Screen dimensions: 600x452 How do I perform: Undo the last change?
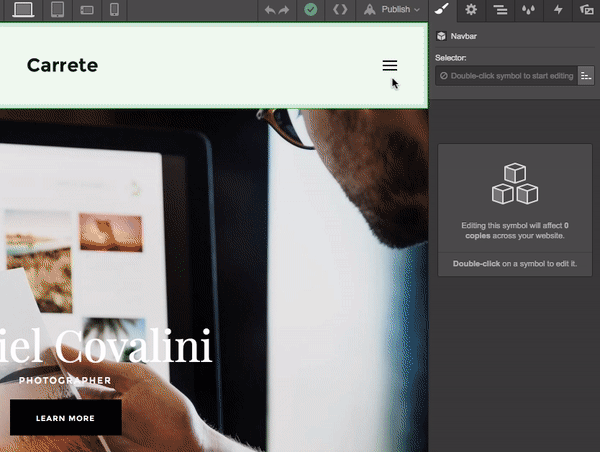tap(270, 10)
